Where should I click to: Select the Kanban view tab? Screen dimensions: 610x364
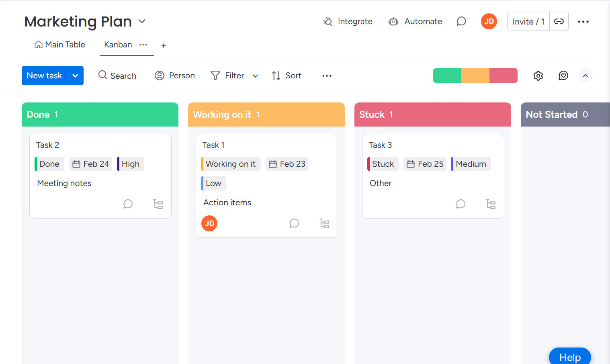pos(118,45)
